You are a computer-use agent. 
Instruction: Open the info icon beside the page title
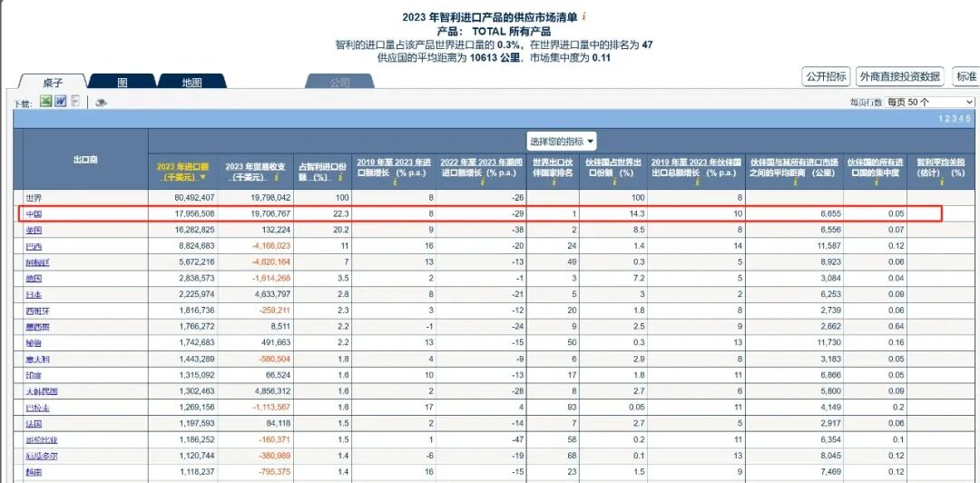pos(584,17)
